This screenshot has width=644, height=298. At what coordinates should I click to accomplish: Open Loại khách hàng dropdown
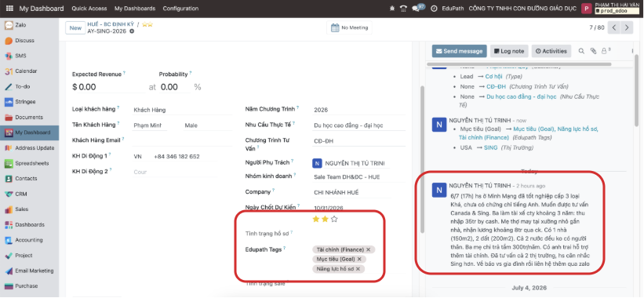click(x=182, y=110)
